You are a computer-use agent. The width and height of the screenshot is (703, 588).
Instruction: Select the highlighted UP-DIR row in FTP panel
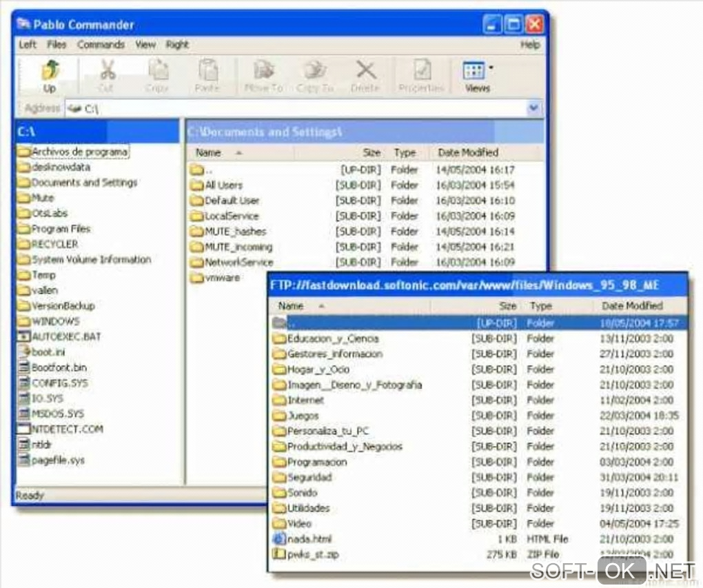click(x=478, y=323)
